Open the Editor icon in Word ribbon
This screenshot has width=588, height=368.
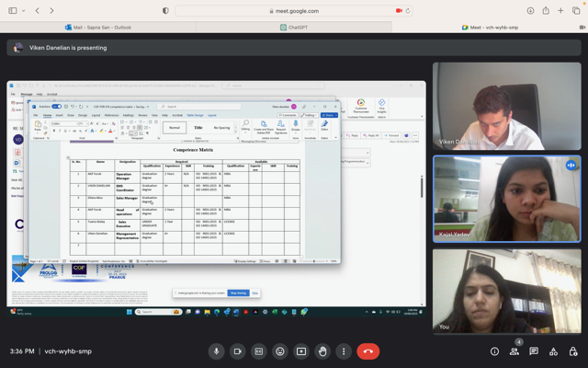(324, 124)
